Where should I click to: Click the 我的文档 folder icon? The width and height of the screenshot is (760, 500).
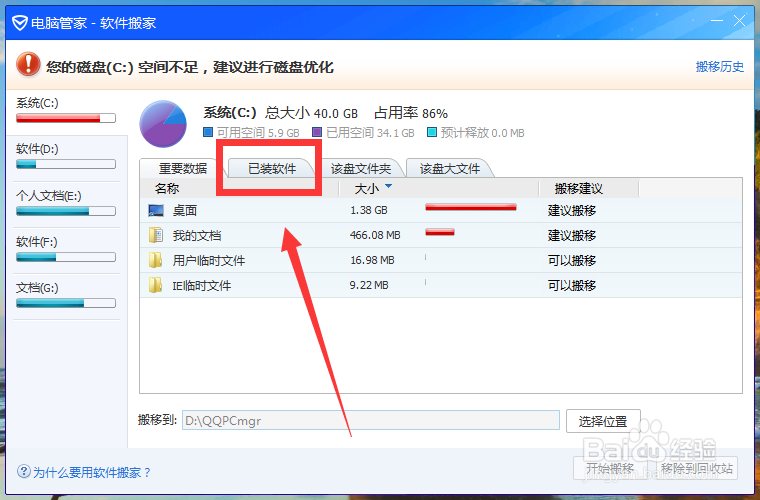(156, 235)
